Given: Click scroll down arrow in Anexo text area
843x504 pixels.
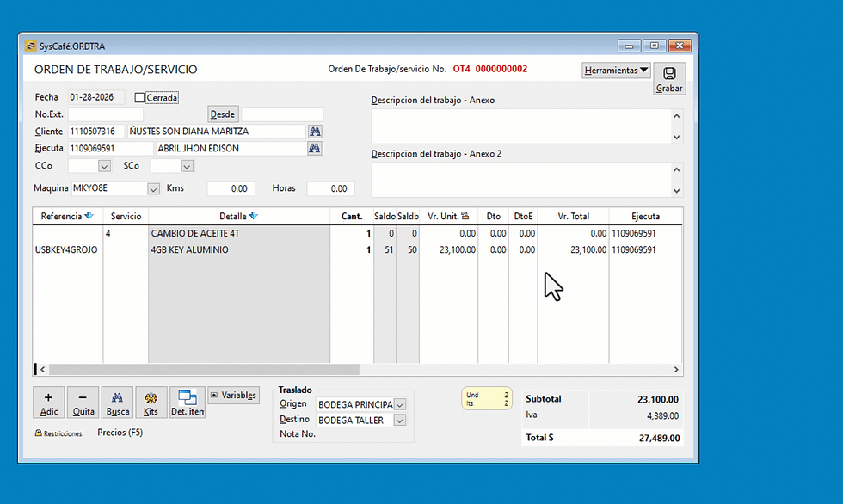Looking at the screenshot, I should point(677,137).
